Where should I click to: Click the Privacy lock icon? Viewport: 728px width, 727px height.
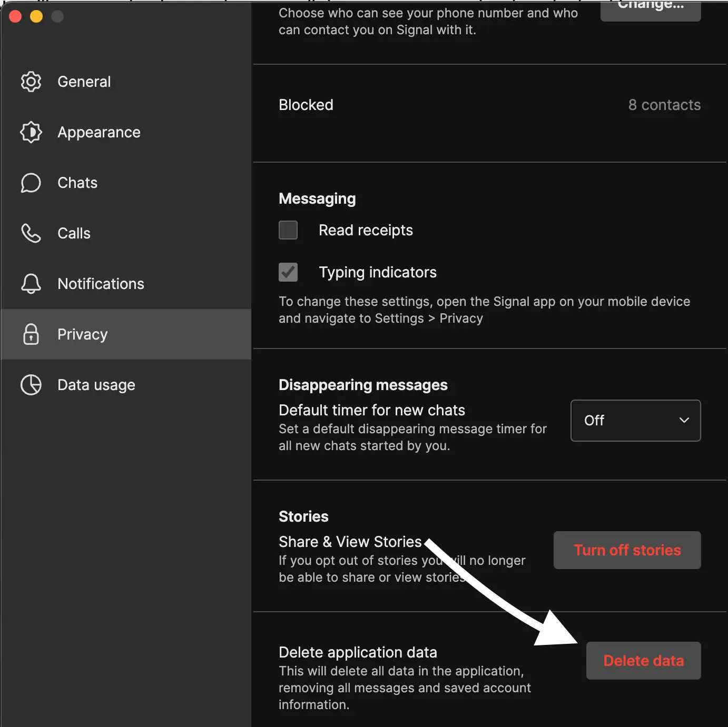(31, 334)
